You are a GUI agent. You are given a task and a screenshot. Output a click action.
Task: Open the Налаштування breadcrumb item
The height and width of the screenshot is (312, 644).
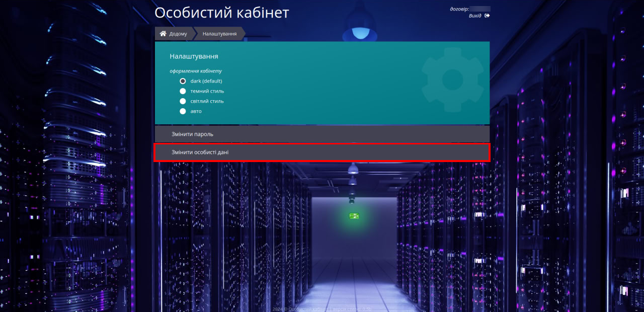click(219, 34)
